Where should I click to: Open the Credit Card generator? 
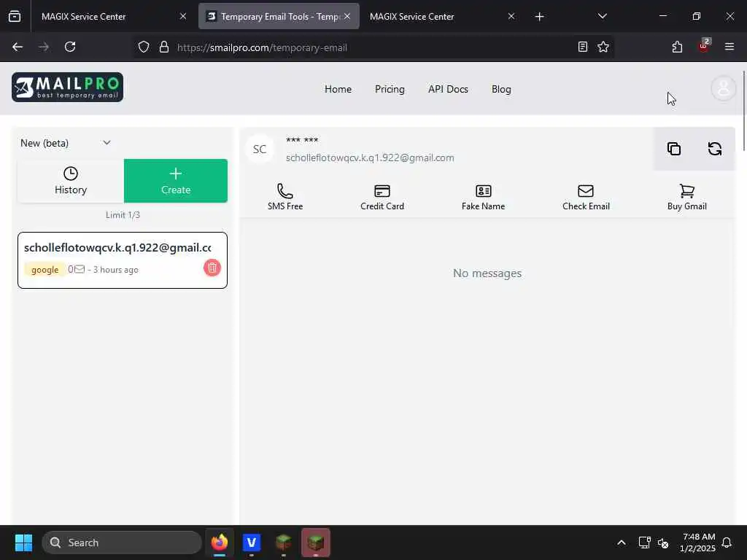coord(382,197)
